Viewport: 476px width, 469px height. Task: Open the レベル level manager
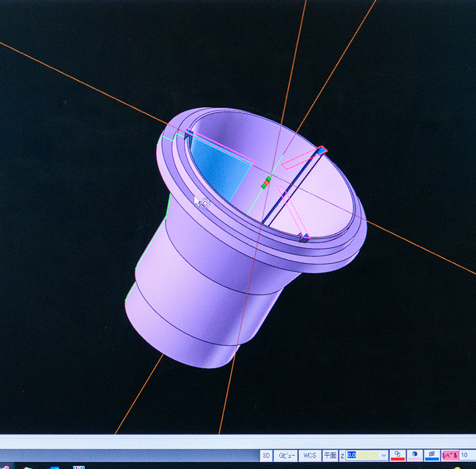click(450, 455)
